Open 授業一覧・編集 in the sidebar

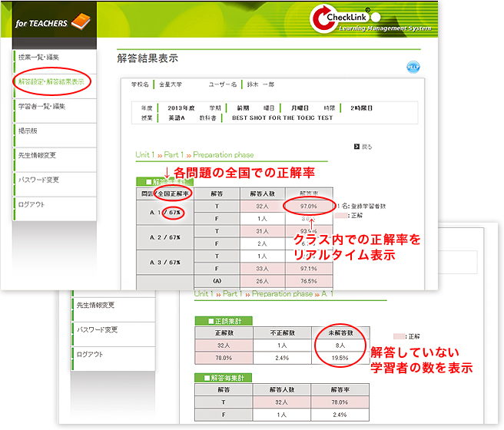click(x=55, y=61)
